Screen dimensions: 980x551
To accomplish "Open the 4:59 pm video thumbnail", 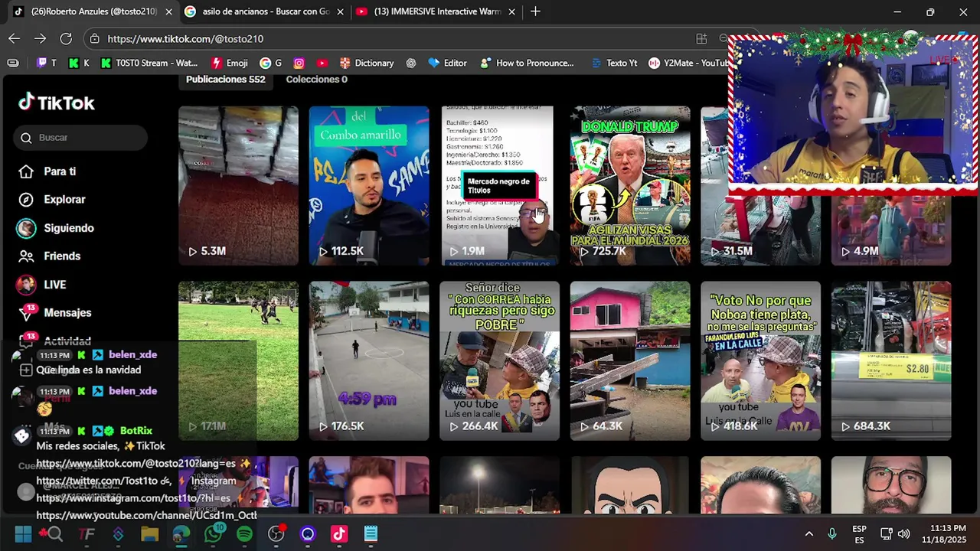I will point(369,360).
